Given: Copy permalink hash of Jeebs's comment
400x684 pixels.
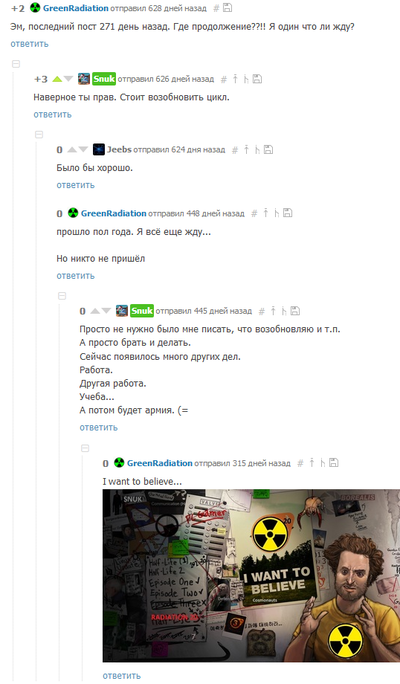Looking at the screenshot, I should click(x=235, y=150).
